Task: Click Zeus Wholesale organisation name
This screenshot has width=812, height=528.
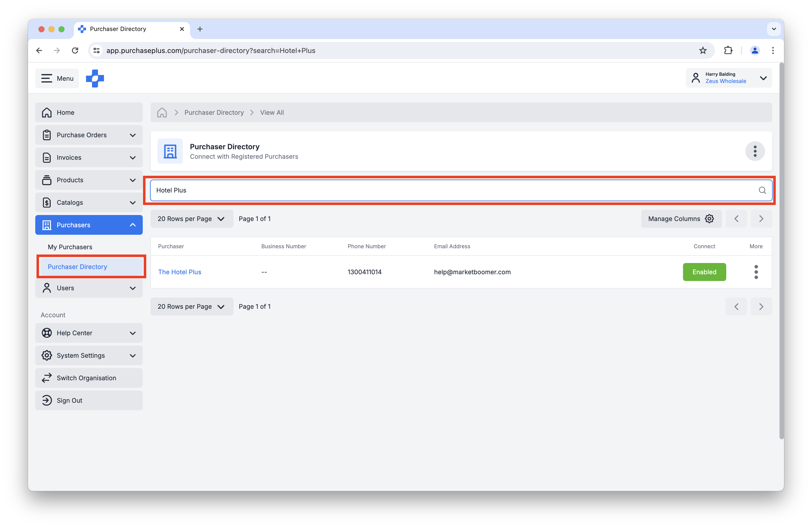Action: [x=725, y=81]
